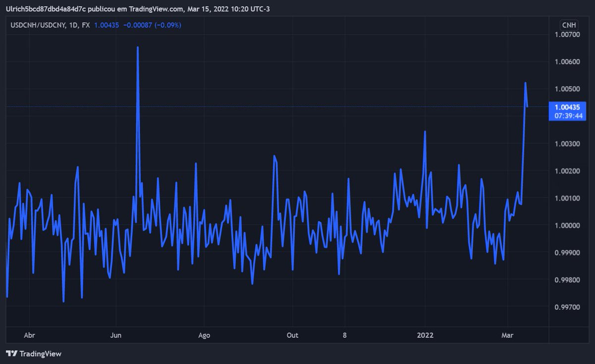595x364 pixels.
Task: Select the Jun marker on time axis
Action: 116,335
